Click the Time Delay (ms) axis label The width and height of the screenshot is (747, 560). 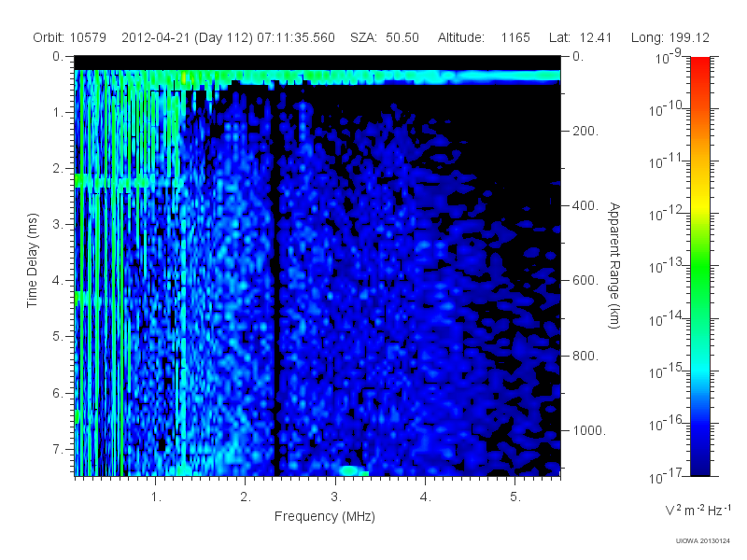32,260
